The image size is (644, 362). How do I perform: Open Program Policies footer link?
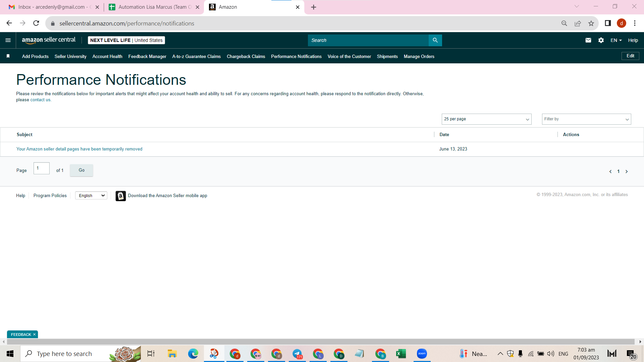click(50, 196)
